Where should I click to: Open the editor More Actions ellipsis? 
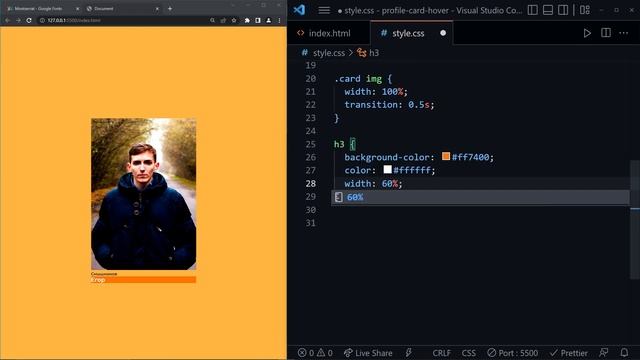pyautogui.click(x=624, y=33)
